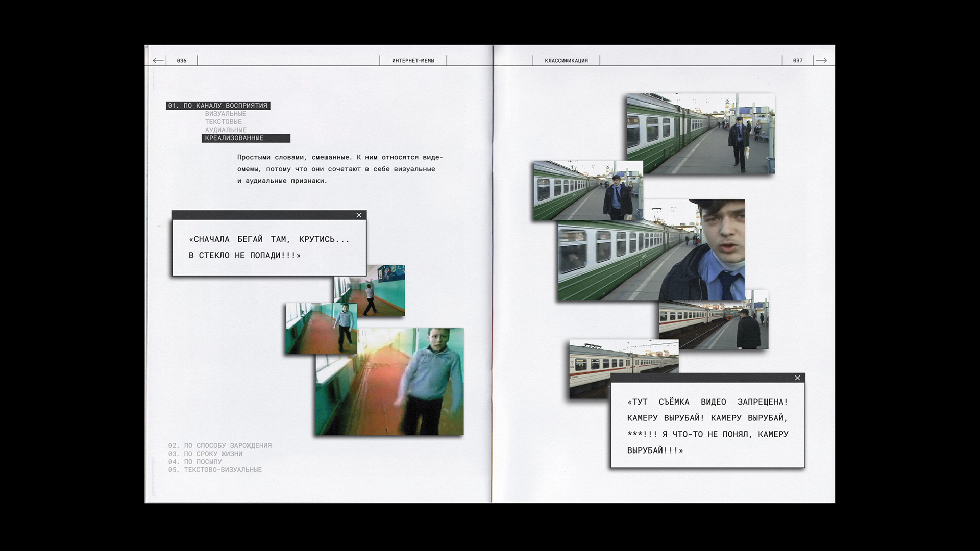Viewport: 980px width, 551px height.
Task: Go to 04. ПО ПОСЫЛУ section
Action: 195,462
